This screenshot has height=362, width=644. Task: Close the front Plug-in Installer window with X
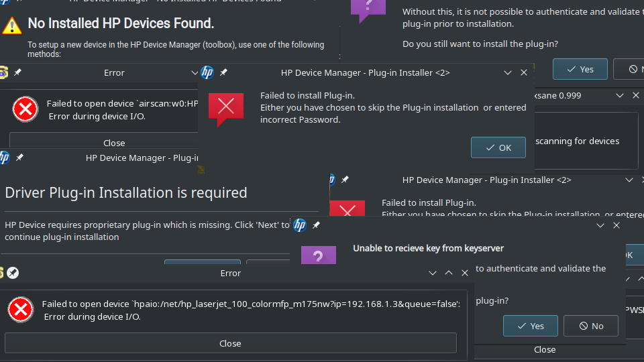[x=524, y=72]
